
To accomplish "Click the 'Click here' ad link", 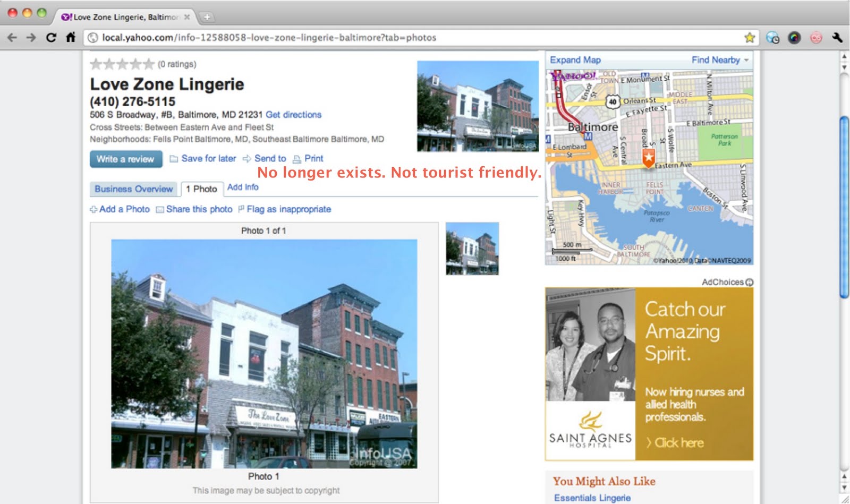I will (x=675, y=443).
